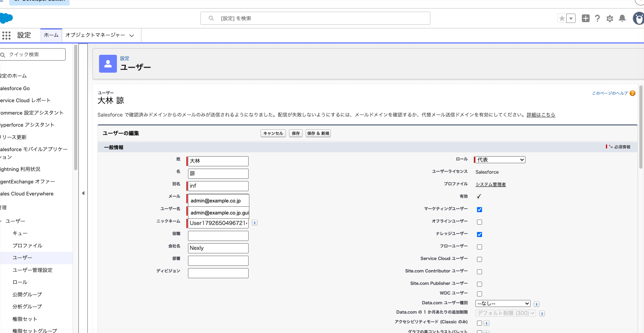Collapse the ユーザー tree section in sidebar
Viewport: 644px width, 333px height.
[1, 221]
